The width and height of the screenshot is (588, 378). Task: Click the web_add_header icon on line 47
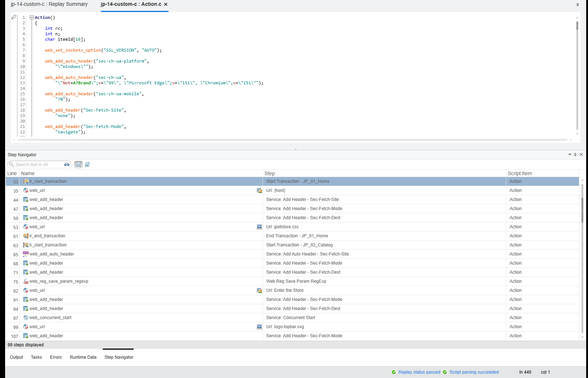pos(26,209)
